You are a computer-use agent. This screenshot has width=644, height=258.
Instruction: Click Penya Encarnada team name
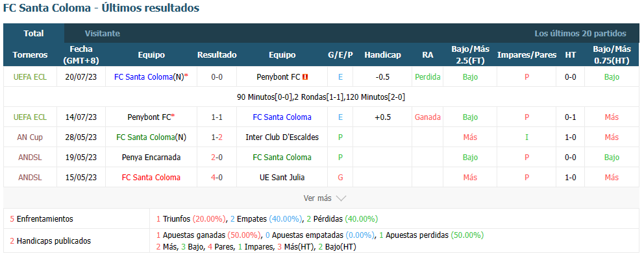point(151,157)
